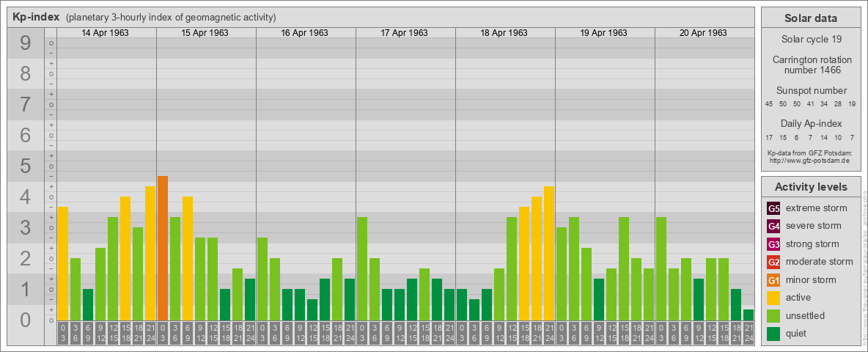Click the G2 moderate storm badge
The width and height of the screenshot is (868, 352).
point(773,262)
